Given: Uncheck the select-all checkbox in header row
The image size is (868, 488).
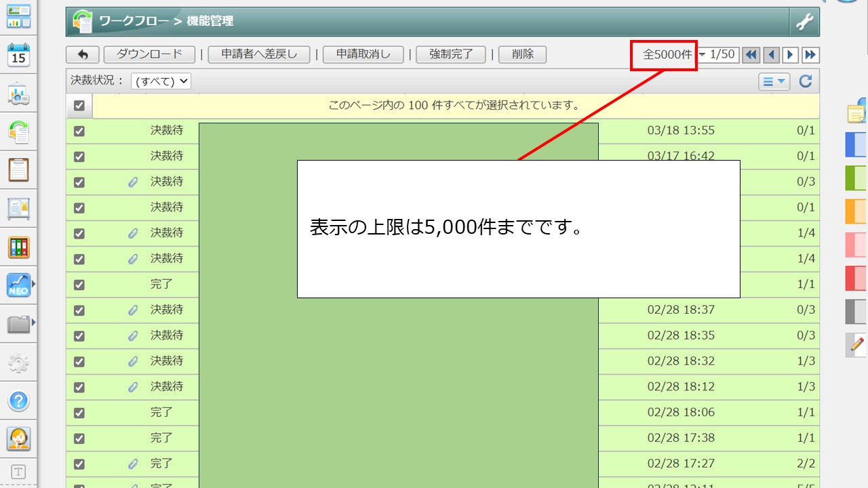Looking at the screenshot, I should [79, 106].
